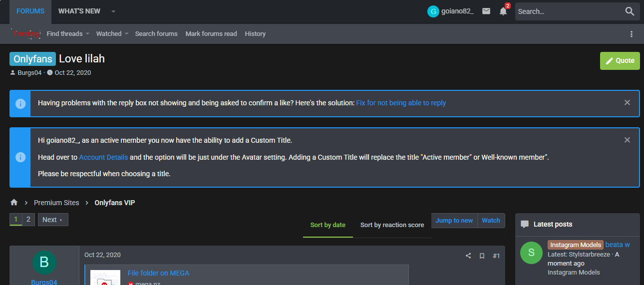Expand the What's New dropdown arrow
Image resolution: width=644 pixels, height=285 pixels.
[x=113, y=11]
